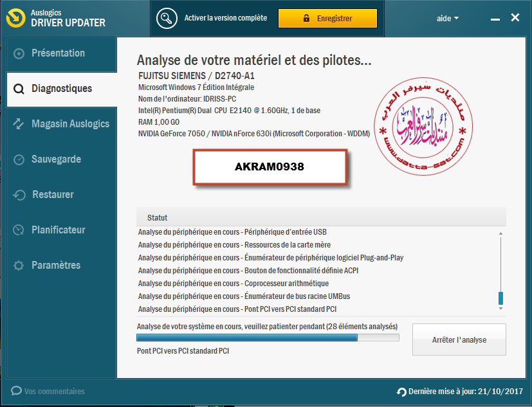Click Activer la version complète

pyautogui.click(x=226, y=18)
